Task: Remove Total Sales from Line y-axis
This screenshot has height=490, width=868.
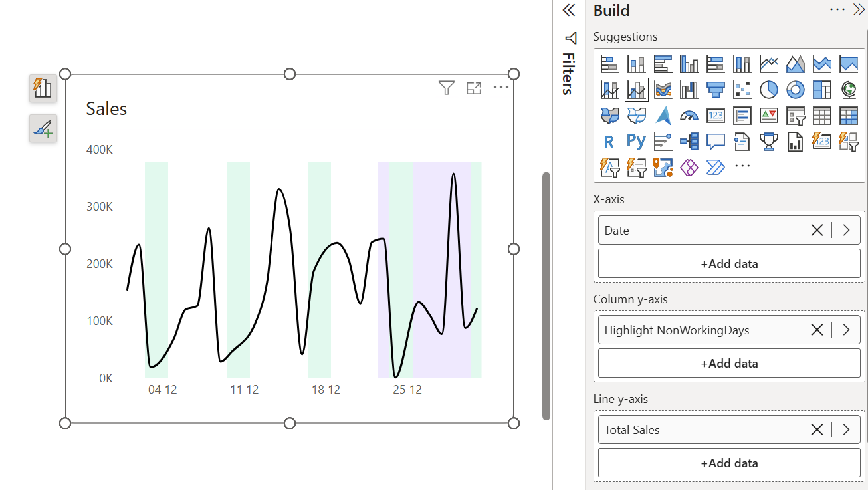Action: tap(817, 429)
